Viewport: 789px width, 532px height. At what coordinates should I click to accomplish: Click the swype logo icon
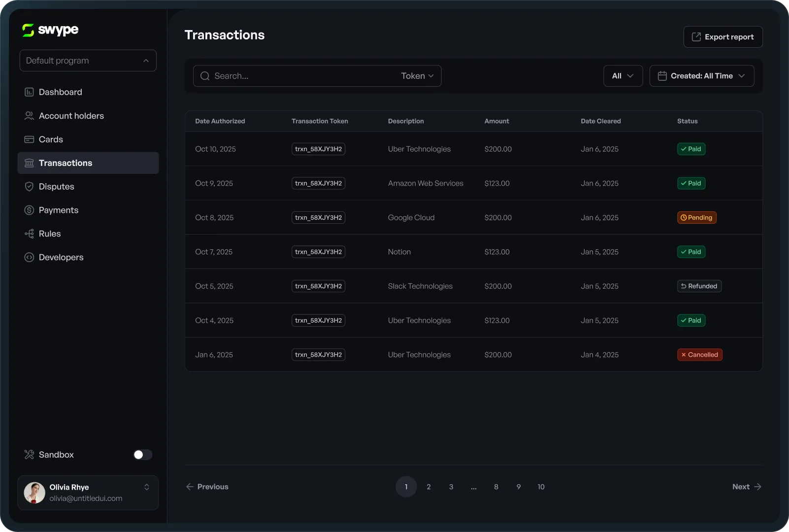click(x=28, y=30)
